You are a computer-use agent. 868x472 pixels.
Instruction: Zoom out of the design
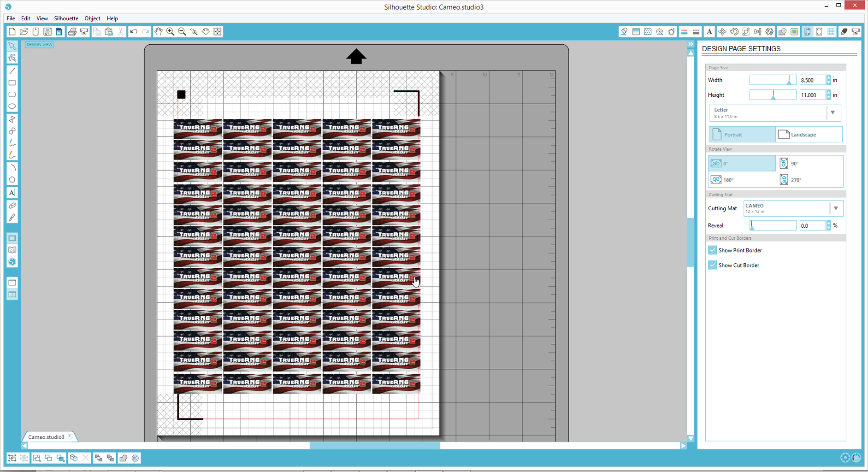pos(182,31)
